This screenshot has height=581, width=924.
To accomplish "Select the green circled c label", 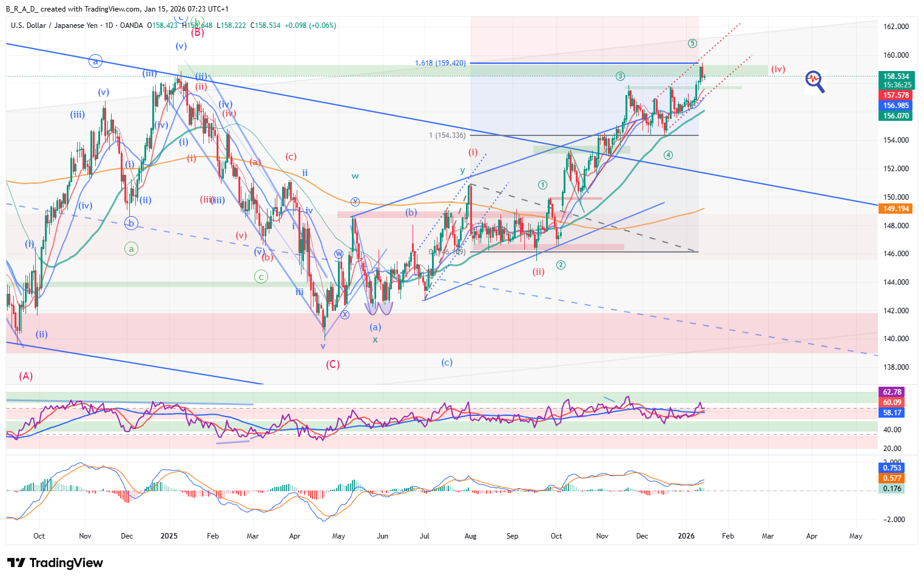I will [x=261, y=277].
